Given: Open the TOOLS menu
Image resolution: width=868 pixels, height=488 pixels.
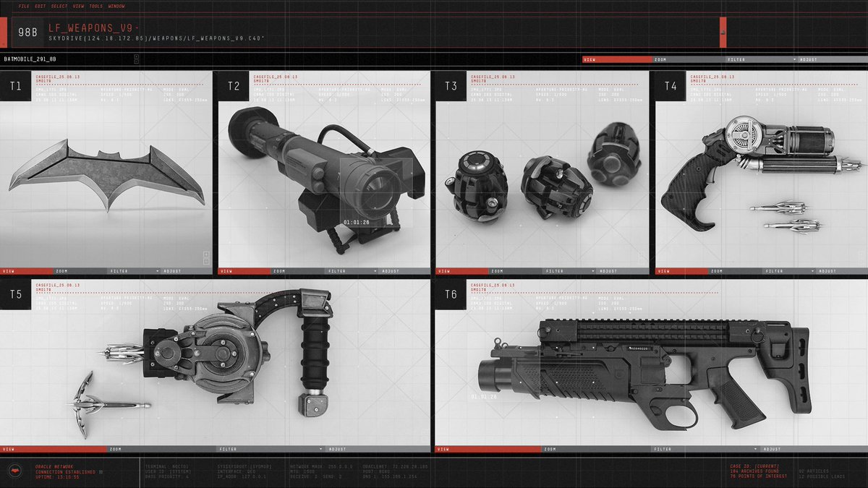Looking at the screenshot, I should [x=96, y=6].
